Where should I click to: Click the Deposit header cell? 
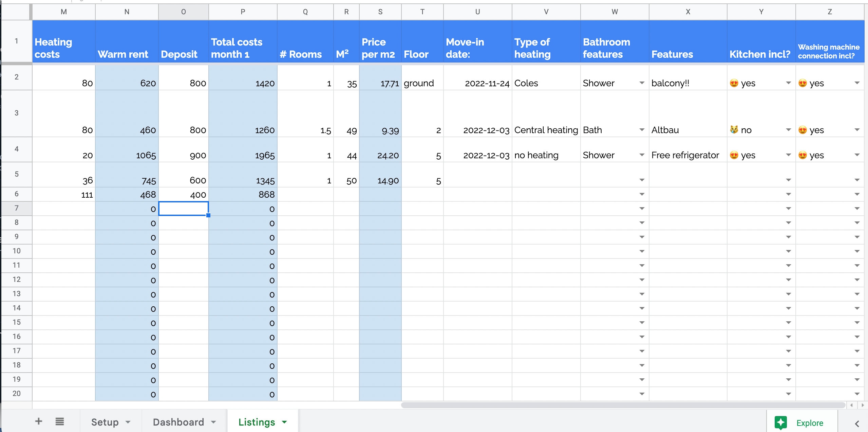click(184, 41)
